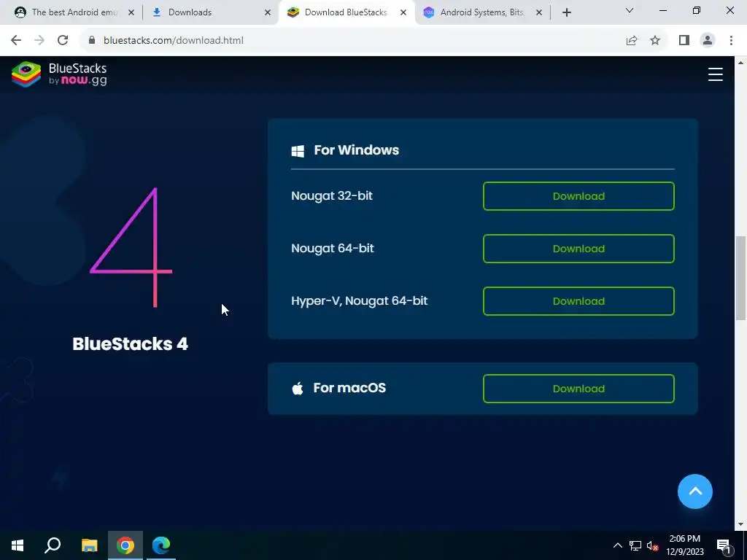Bookmark this tab with the star
The width and height of the screenshot is (747, 560).
(655, 41)
